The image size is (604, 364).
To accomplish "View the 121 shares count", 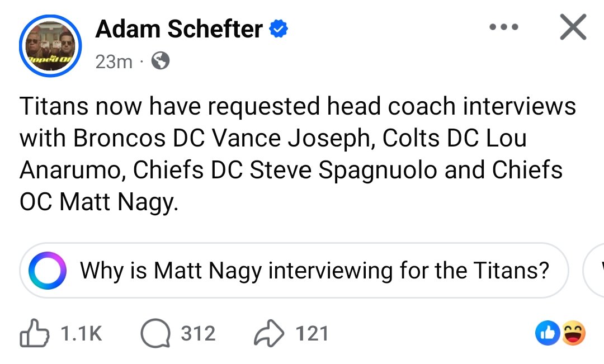I will point(312,334).
